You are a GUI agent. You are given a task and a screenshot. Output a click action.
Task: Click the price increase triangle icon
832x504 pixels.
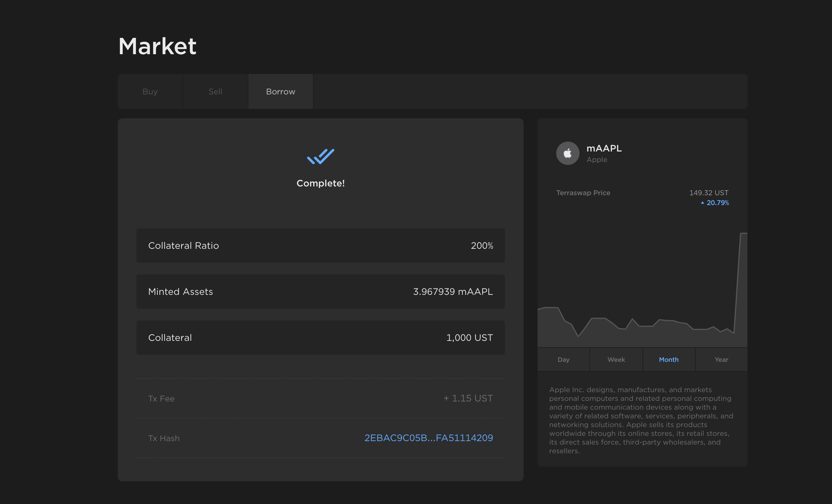pos(702,203)
